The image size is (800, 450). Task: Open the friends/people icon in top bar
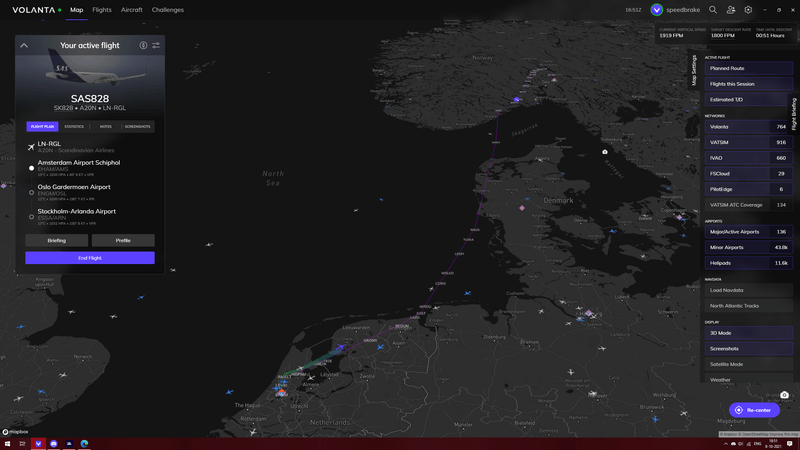(x=731, y=10)
